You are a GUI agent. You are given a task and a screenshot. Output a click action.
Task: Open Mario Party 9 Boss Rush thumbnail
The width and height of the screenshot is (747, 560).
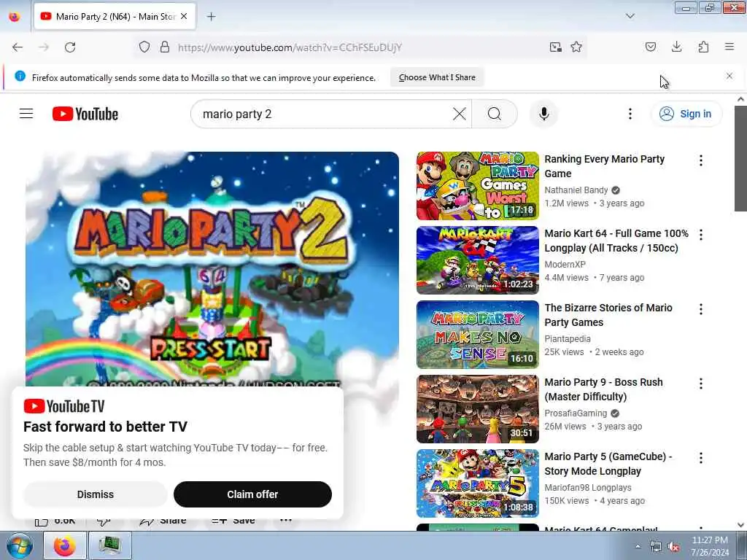(x=477, y=408)
